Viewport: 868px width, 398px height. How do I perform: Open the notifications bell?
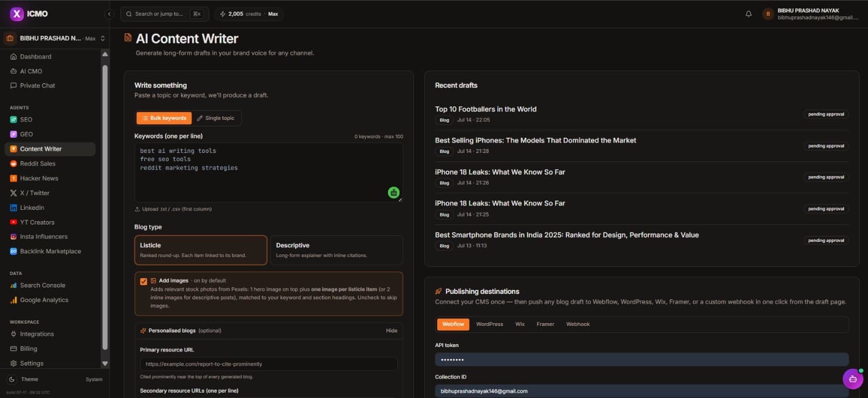749,14
